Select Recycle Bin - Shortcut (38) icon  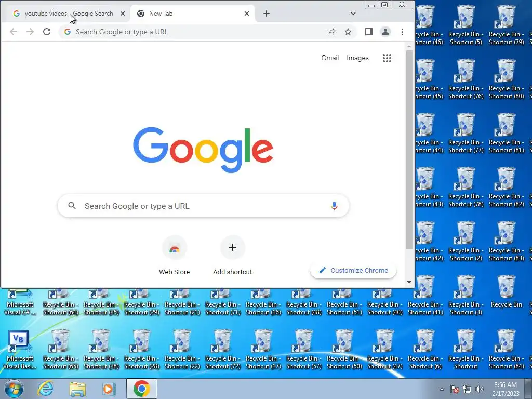pos(101,350)
